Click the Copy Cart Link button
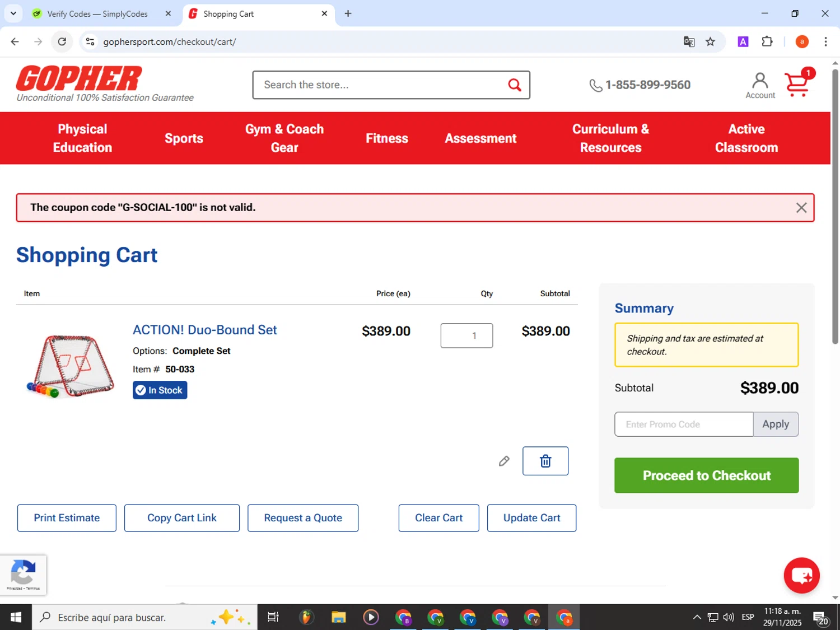 (182, 518)
